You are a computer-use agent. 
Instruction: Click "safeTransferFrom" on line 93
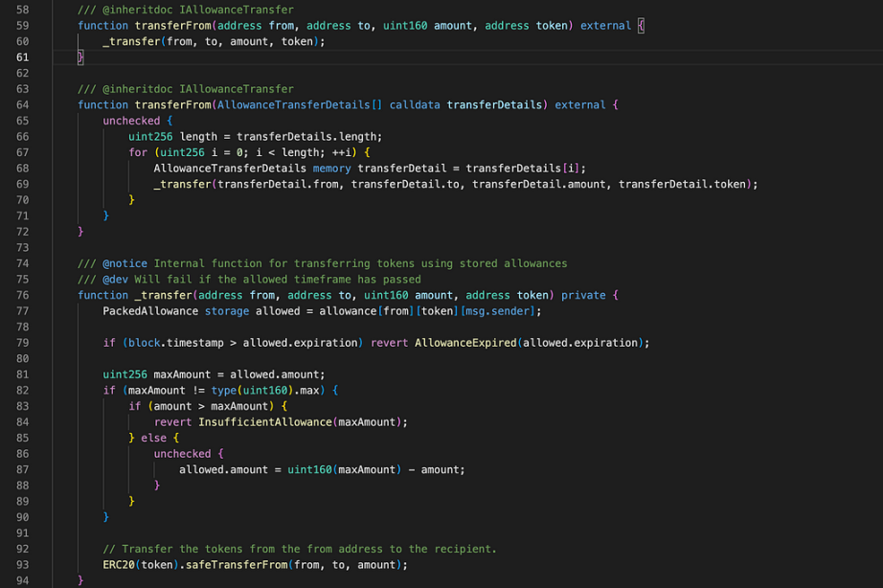tap(237, 565)
